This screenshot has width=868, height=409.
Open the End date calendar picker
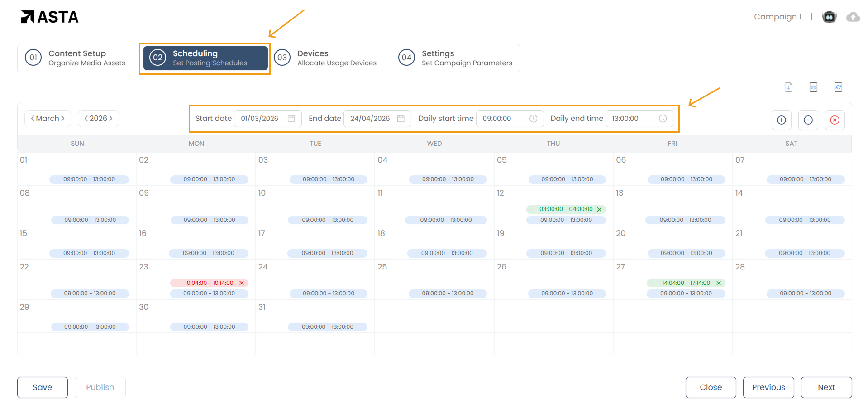401,118
